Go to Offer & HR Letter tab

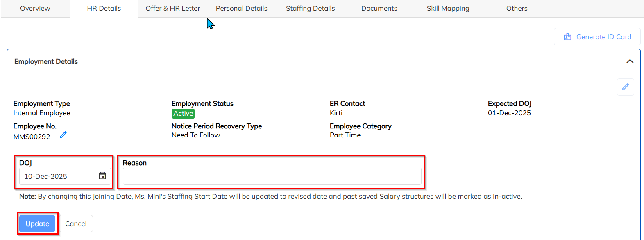tap(173, 8)
